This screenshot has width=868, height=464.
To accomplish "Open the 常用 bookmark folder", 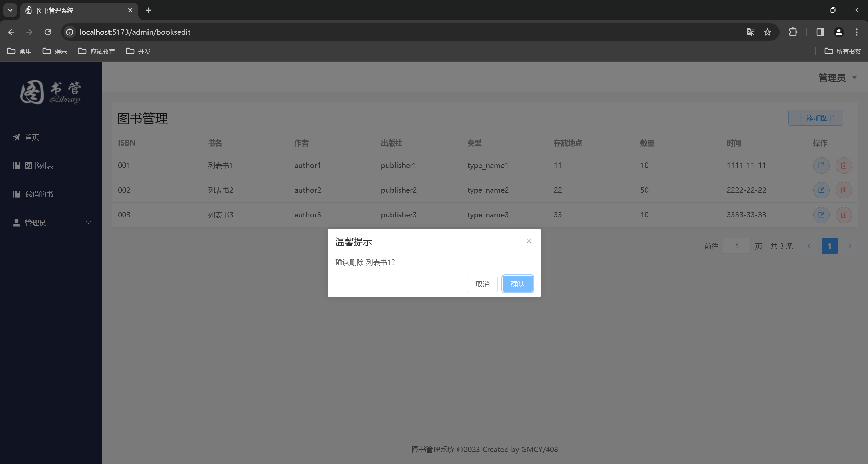I will (x=19, y=51).
